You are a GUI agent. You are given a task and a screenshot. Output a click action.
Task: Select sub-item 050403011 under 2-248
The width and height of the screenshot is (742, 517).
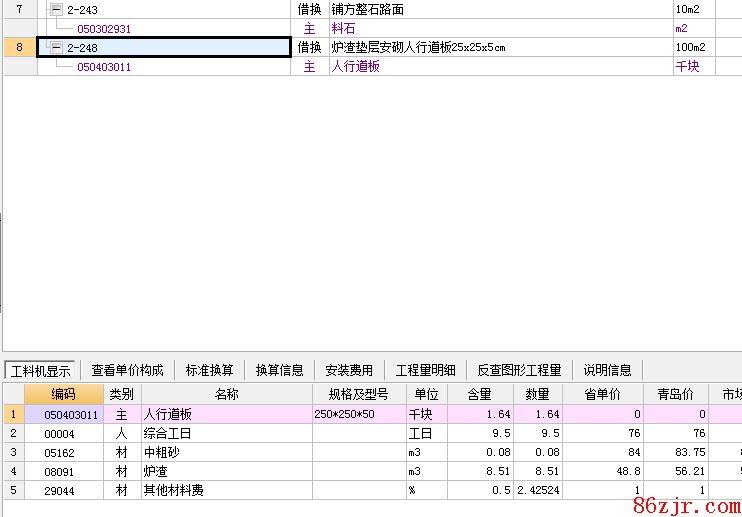click(104, 67)
